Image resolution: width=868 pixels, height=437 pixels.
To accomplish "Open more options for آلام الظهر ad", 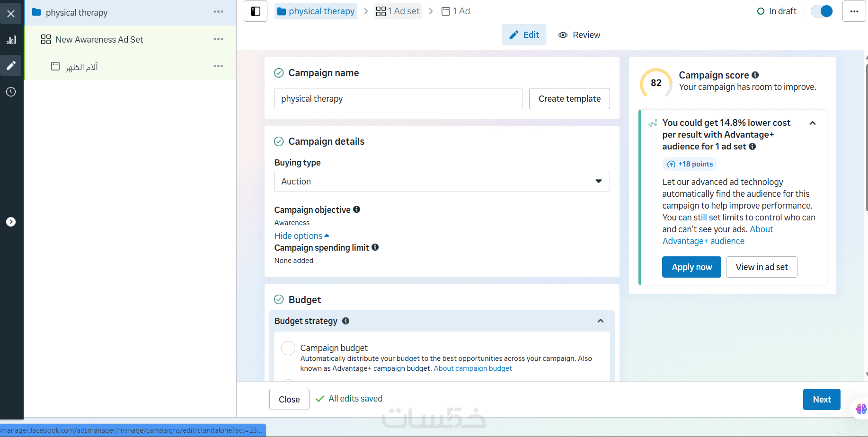I will (x=218, y=66).
